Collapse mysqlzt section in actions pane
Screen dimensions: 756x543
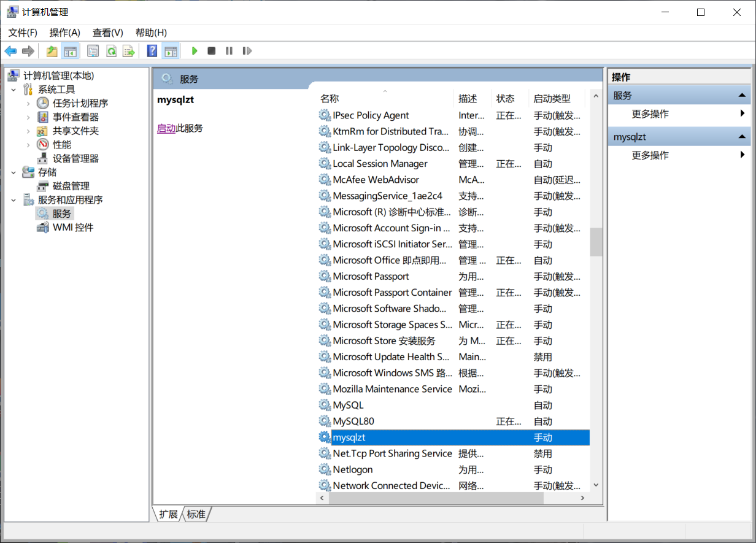[742, 137]
